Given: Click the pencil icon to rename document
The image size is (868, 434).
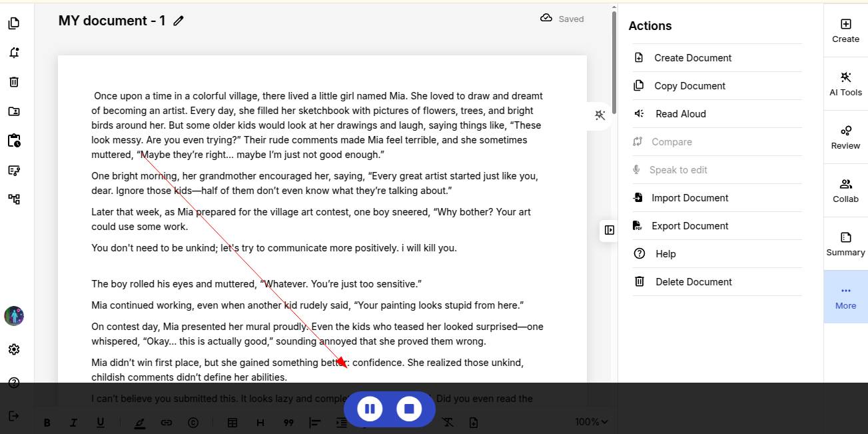Looking at the screenshot, I should pyautogui.click(x=179, y=21).
